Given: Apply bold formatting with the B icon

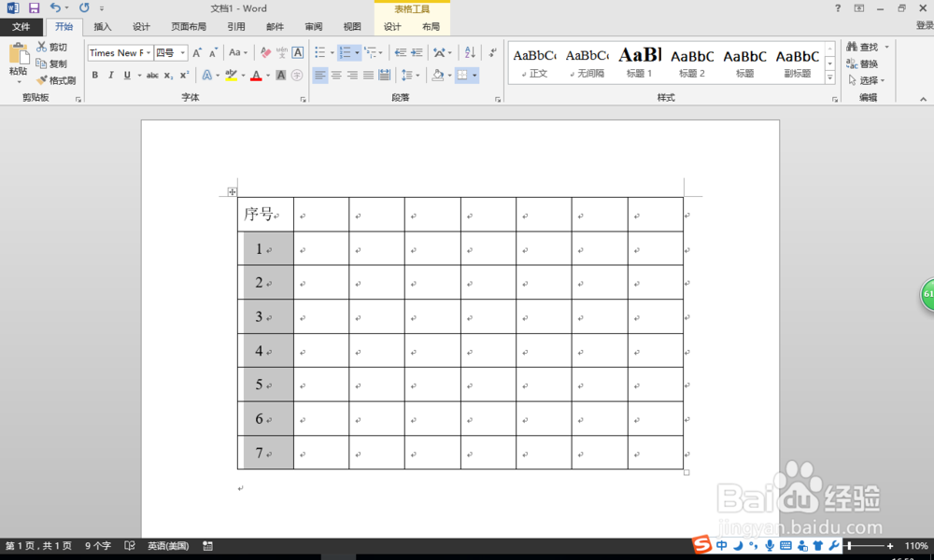Looking at the screenshot, I should tap(95, 74).
